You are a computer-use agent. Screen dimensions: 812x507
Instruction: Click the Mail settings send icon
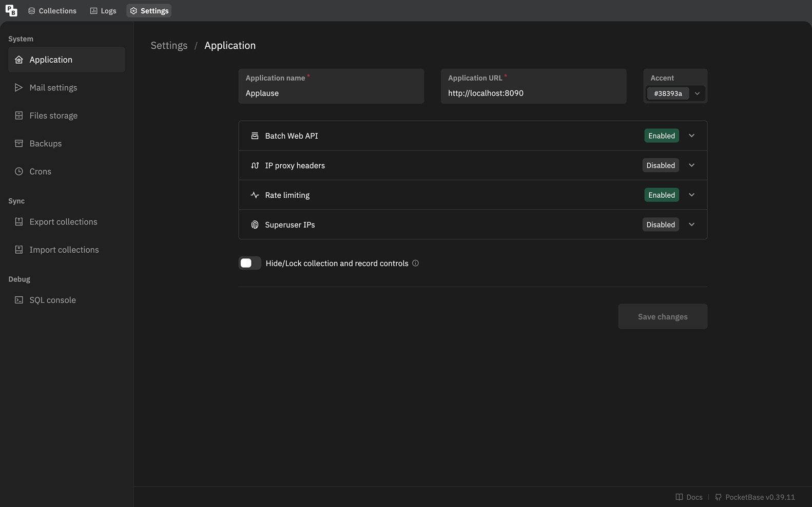(19, 88)
